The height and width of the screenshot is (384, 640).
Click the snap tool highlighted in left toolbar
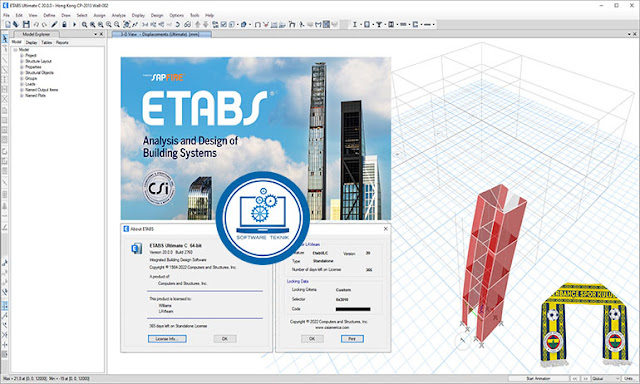[x=5, y=305]
